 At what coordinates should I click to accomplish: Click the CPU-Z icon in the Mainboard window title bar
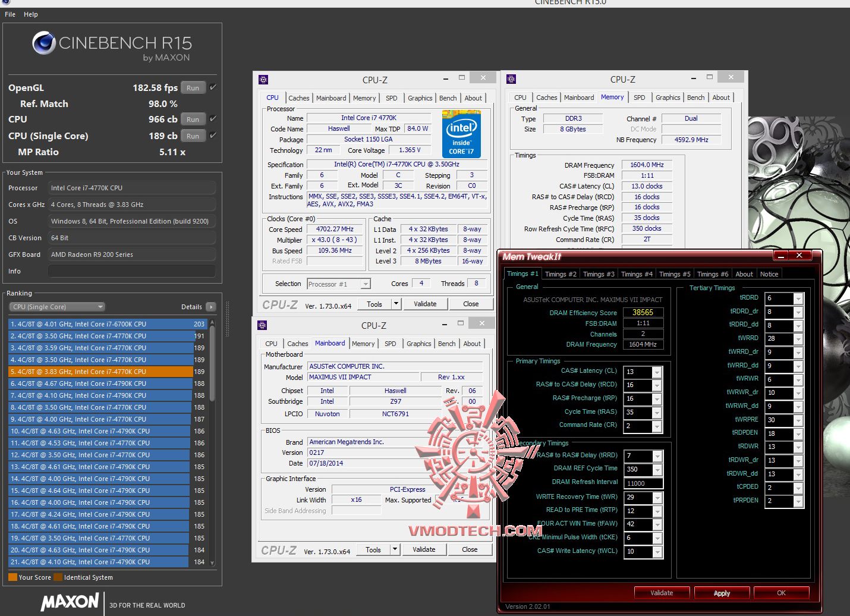coord(262,325)
